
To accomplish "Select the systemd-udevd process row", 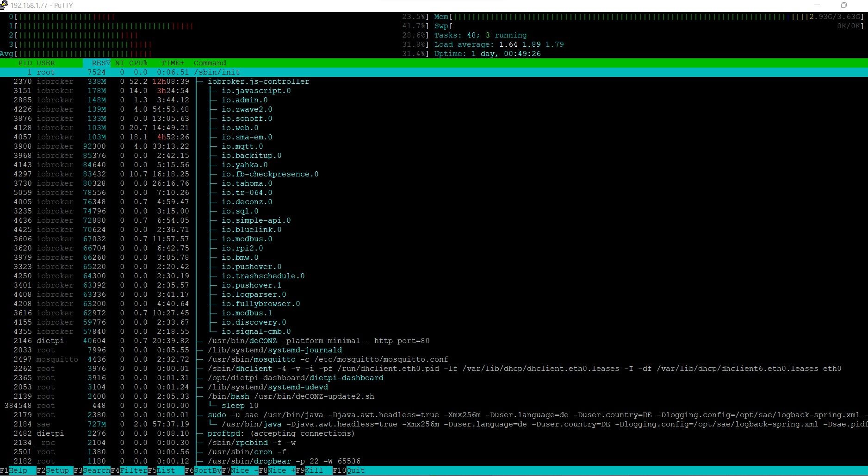I will pyautogui.click(x=434, y=387).
